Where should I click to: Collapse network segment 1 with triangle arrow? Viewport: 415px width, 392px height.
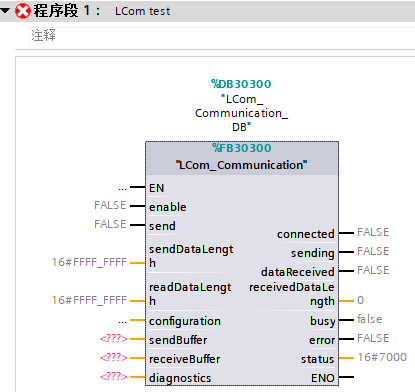pos(5,11)
